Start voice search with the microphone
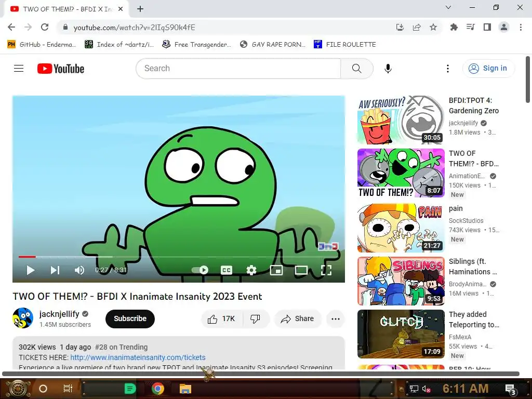The image size is (532, 399). [x=388, y=69]
